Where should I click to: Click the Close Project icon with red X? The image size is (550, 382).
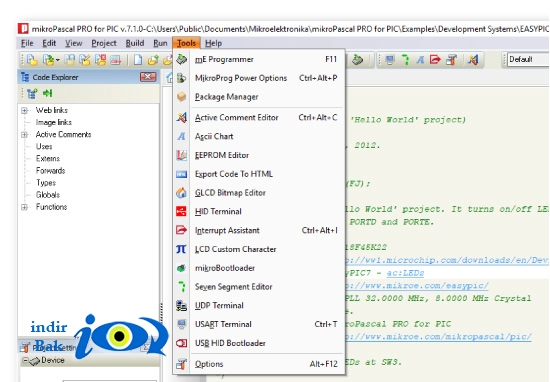pyautogui.click(x=100, y=60)
